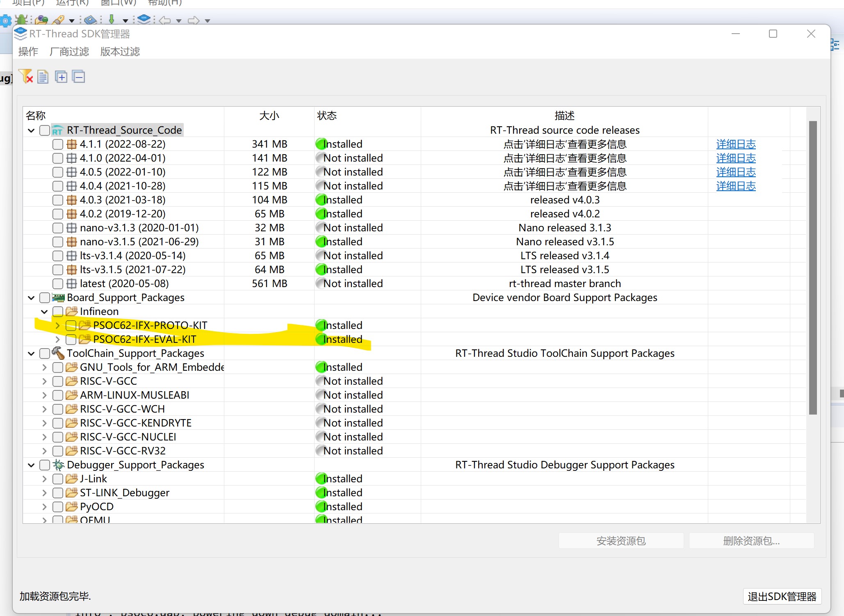Open the 版本过滤 menu

point(120,51)
